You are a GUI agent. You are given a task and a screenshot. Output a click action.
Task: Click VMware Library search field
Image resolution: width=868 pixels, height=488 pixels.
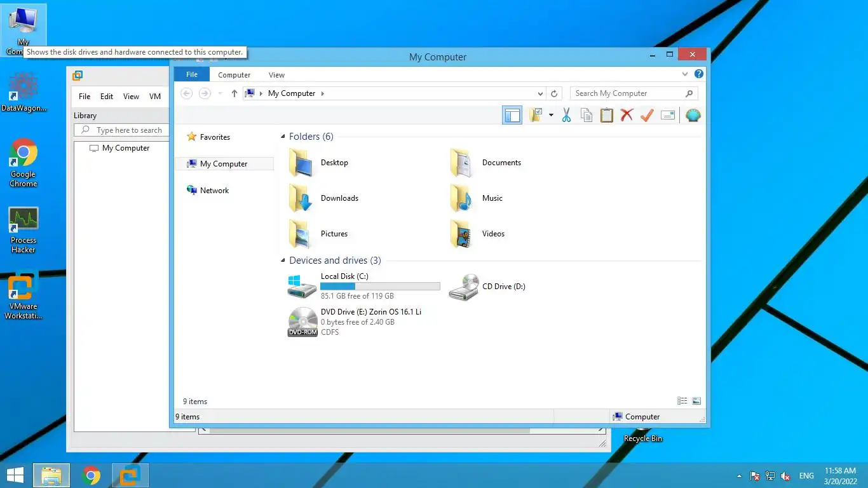tap(122, 130)
